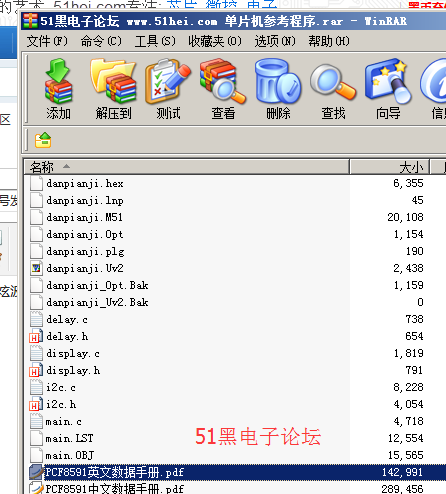Click the WinRAR title bar app icon
The image size is (446, 494).
(30, 21)
